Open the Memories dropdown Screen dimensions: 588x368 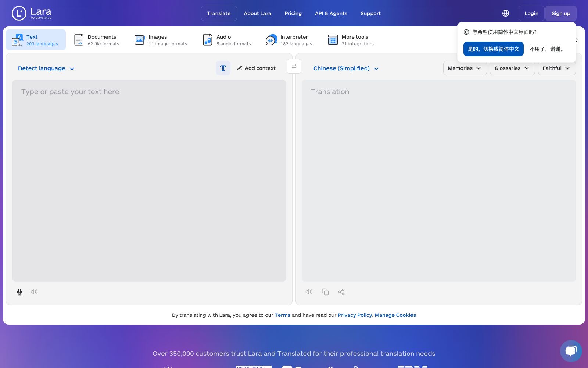[x=465, y=68]
